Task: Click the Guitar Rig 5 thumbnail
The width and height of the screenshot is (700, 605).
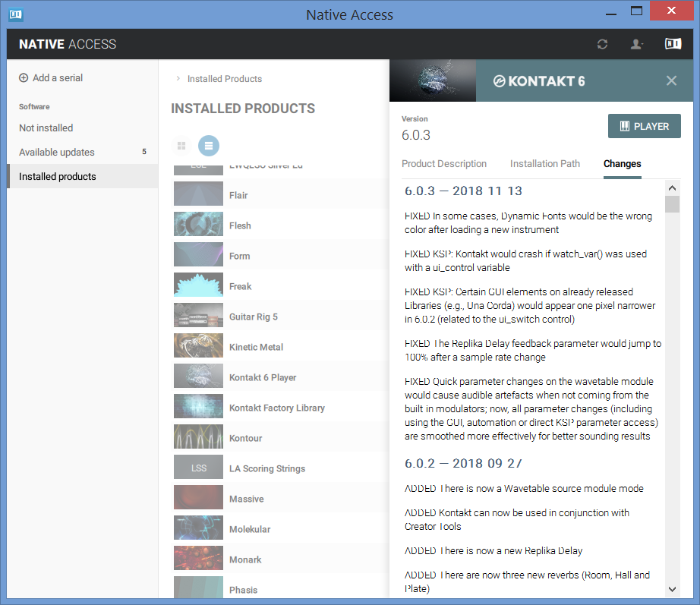Action: click(198, 315)
